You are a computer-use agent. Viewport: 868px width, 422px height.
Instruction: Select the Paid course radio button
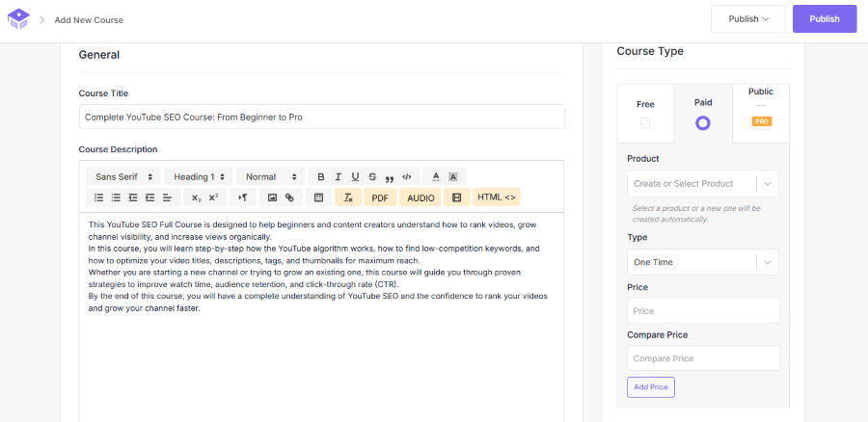click(x=702, y=122)
